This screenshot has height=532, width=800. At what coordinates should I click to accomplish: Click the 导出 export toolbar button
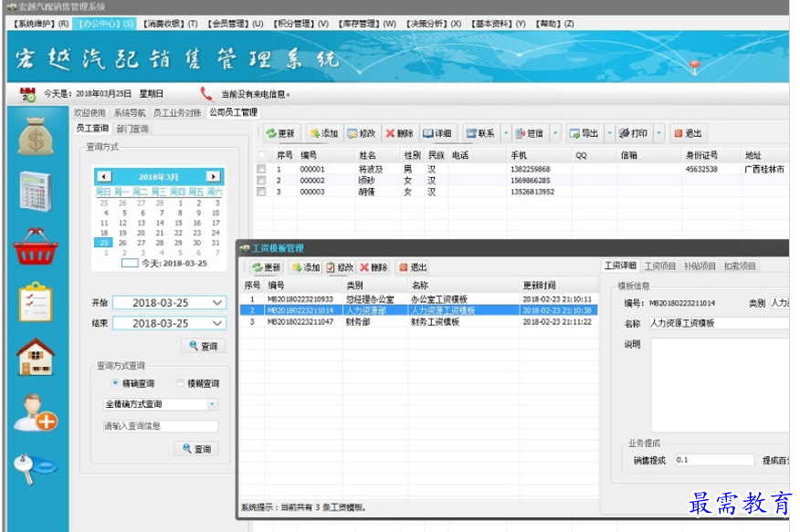[584, 133]
